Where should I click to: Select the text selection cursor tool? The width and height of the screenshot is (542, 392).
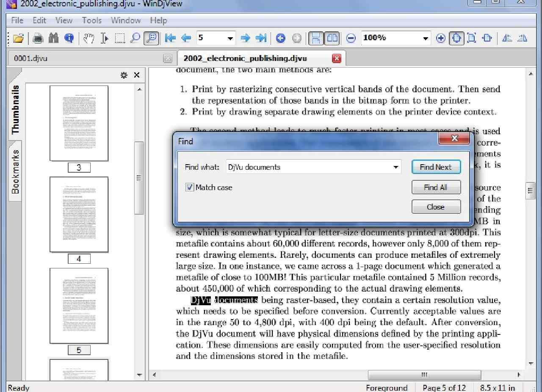pyautogui.click(x=104, y=38)
